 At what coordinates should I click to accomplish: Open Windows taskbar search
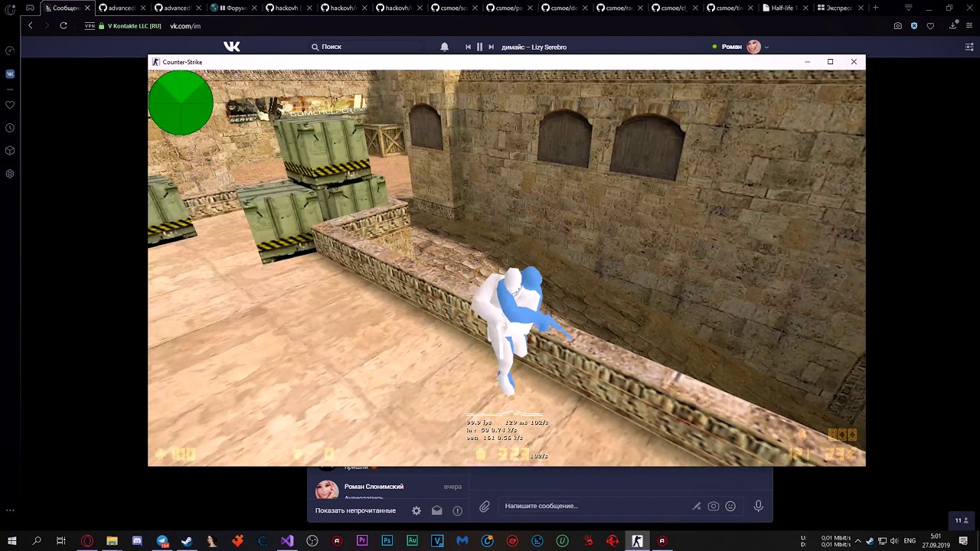(36, 541)
